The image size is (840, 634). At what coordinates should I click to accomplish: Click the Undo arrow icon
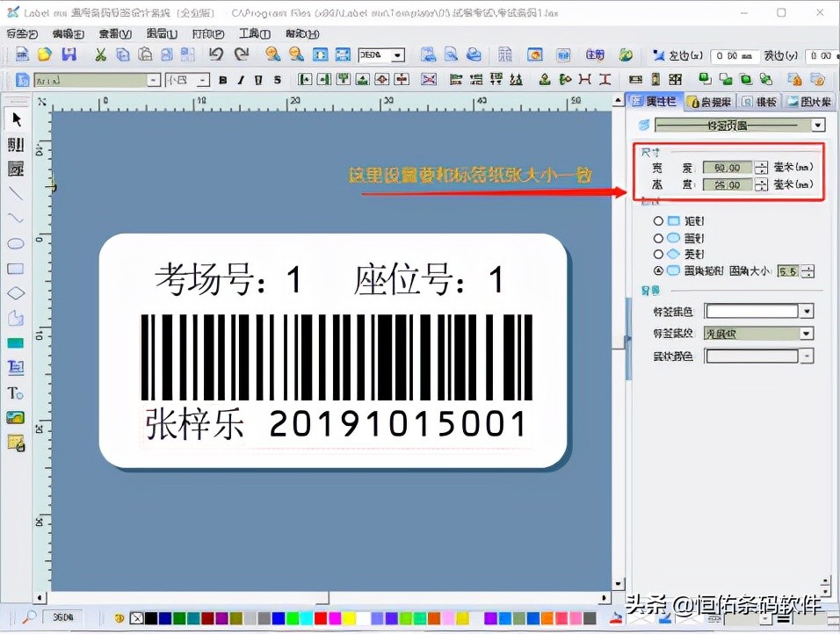coord(216,54)
